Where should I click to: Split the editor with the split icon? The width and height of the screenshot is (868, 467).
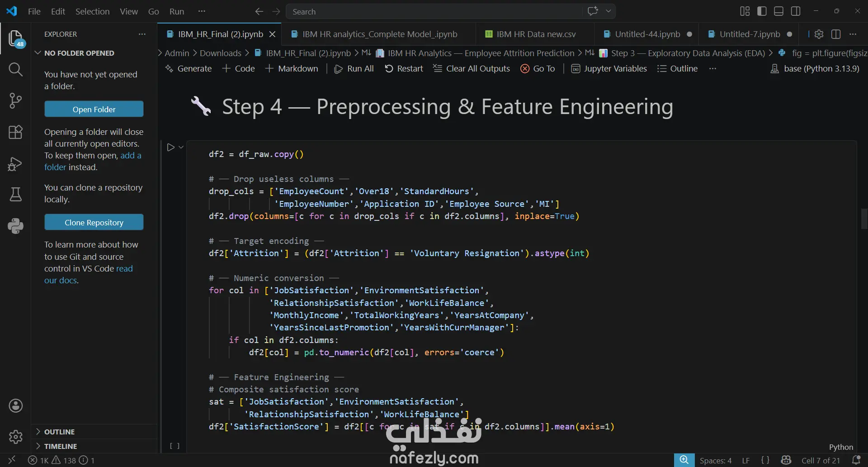pyautogui.click(x=836, y=34)
